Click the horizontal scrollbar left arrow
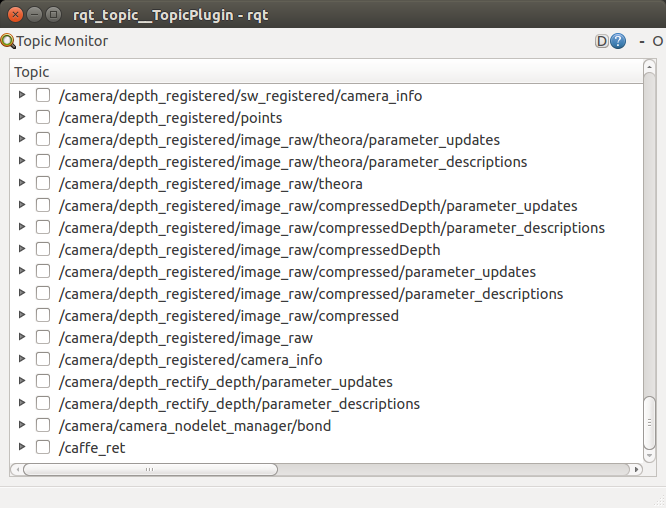This screenshot has height=508, width=666. click(x=17, y=469)
